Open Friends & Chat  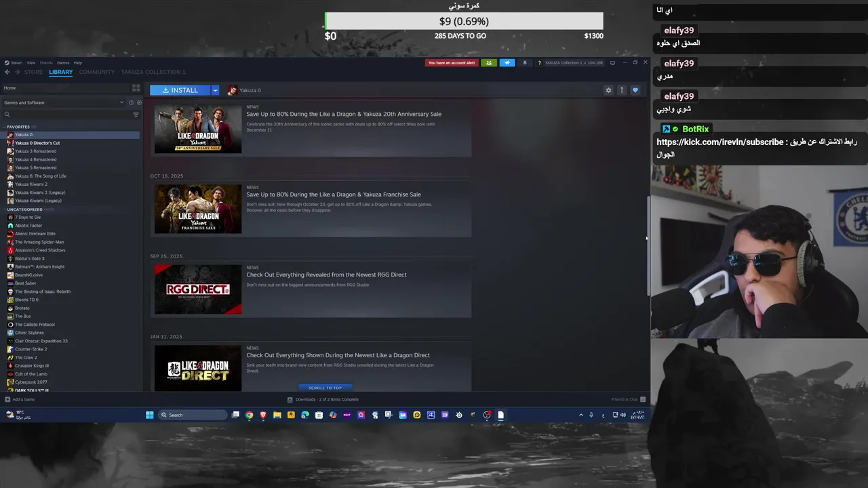point(628,399)
